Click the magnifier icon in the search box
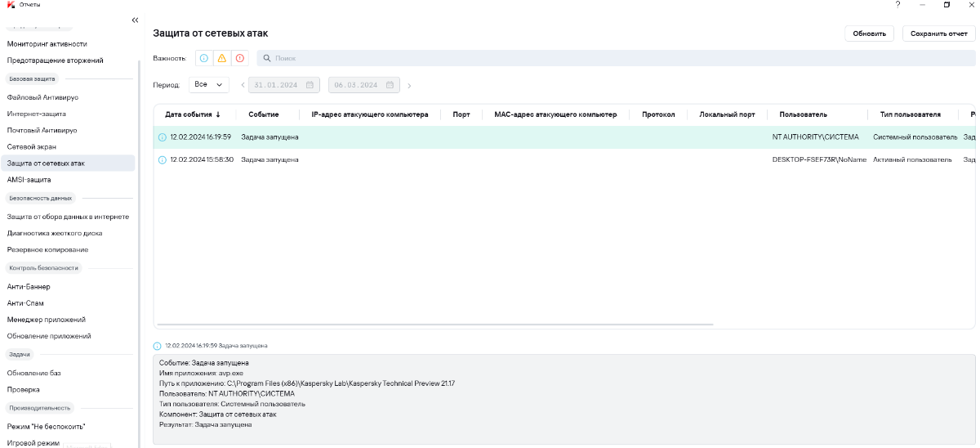980x448 pixels. (266, 59)
